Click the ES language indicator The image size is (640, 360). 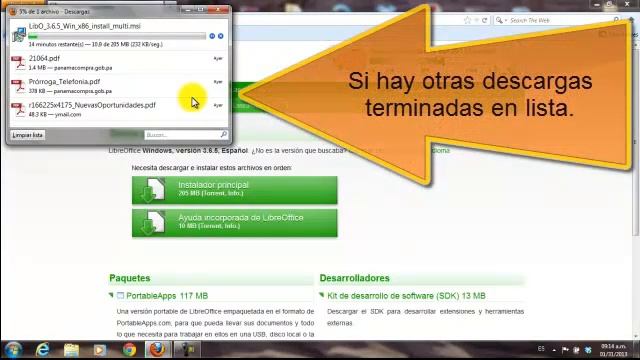pos(541,349)
